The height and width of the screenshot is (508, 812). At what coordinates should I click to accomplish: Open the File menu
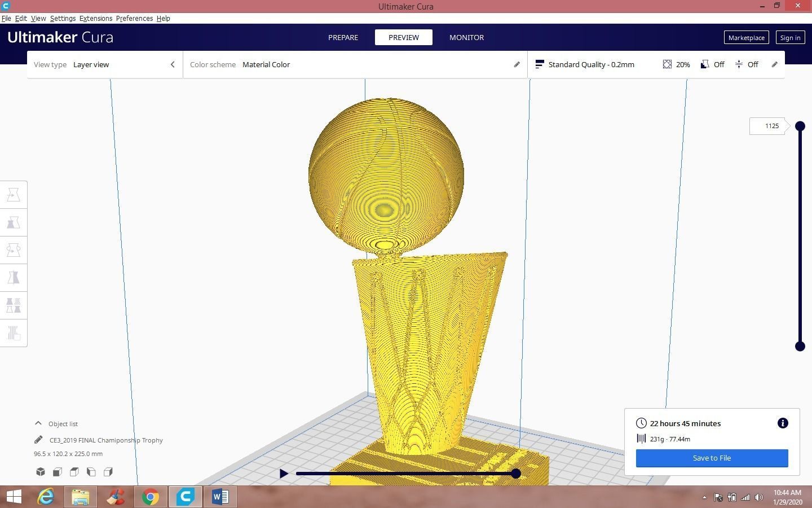coord(6,18)
